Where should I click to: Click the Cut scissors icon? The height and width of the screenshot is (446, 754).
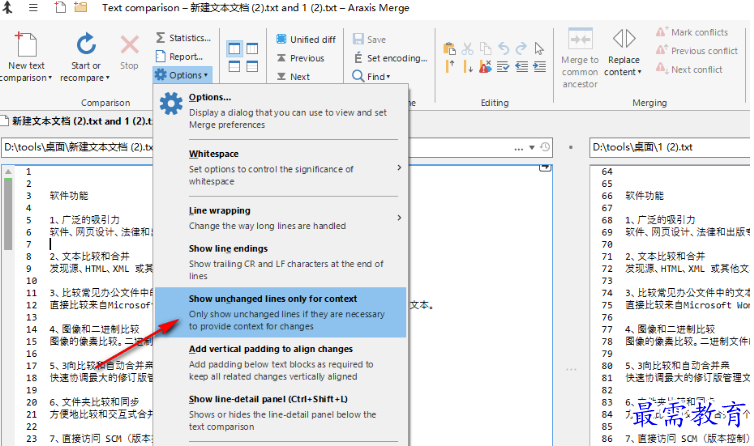[467, 48]
